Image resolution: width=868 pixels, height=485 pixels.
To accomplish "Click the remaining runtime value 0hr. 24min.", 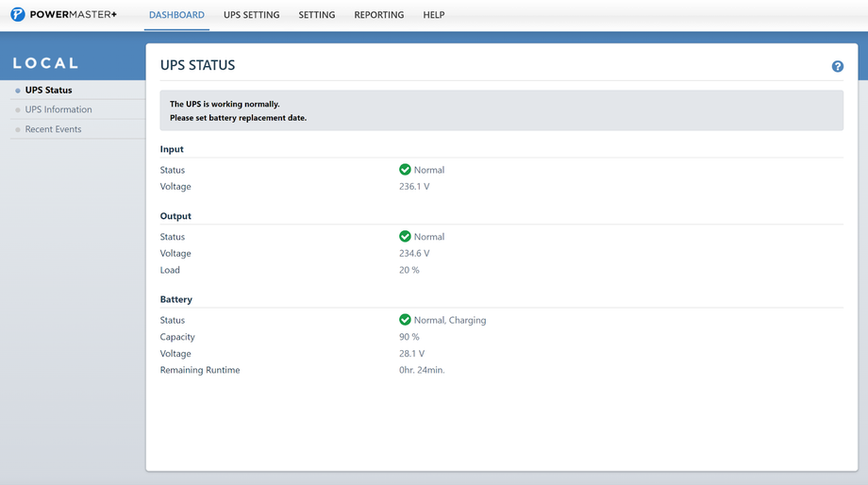I will click(x=422, y=370).
